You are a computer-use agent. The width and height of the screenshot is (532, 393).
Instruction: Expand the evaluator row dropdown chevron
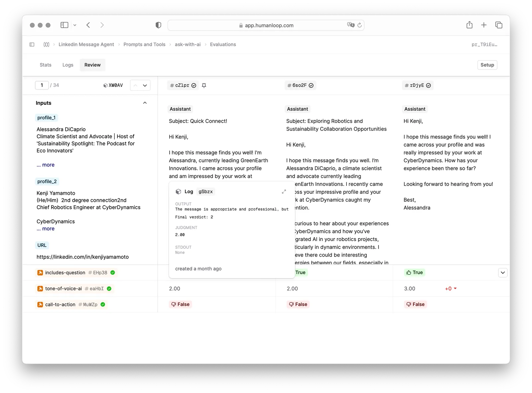point(503,273)
